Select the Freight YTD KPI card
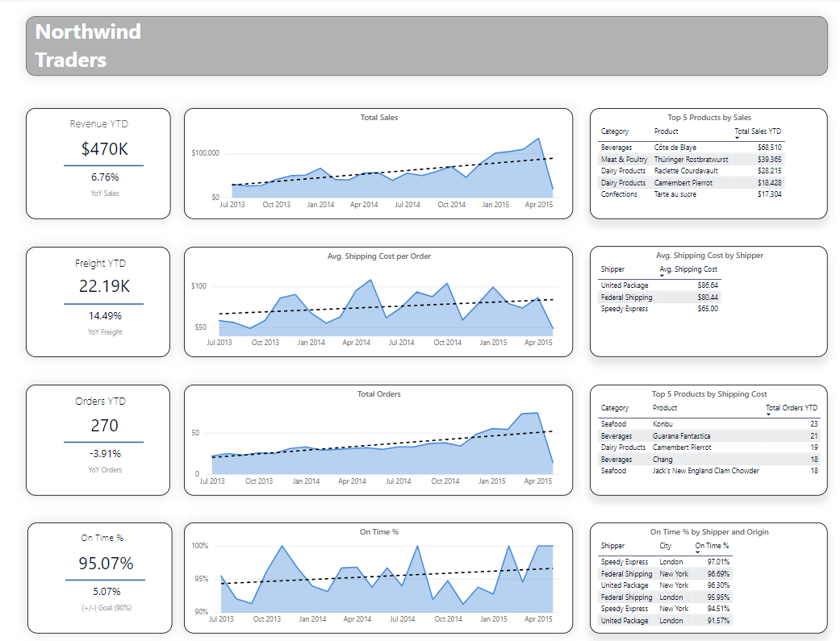The height and width of the screenshot is (641, 840). point(97,301)
